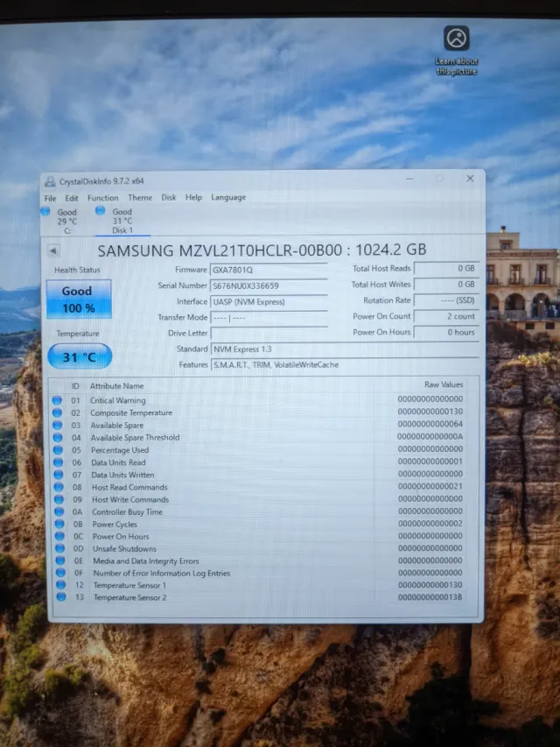The image size is (560, 747).
Task: Select the Disk 1 tab at 31 °C
Action: 121,221
